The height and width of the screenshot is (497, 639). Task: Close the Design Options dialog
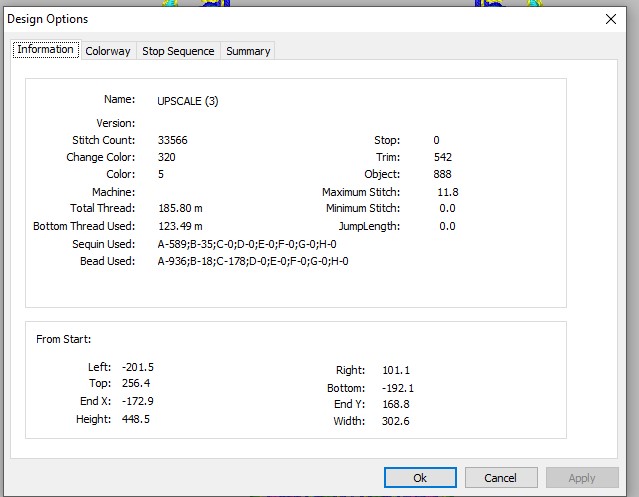pos(610,19)
